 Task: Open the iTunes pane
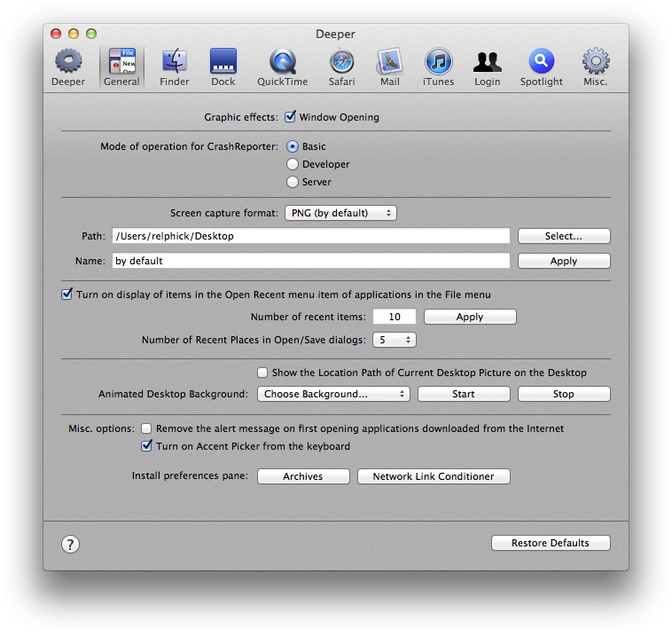pyautogui.click(x=438, y=67)
